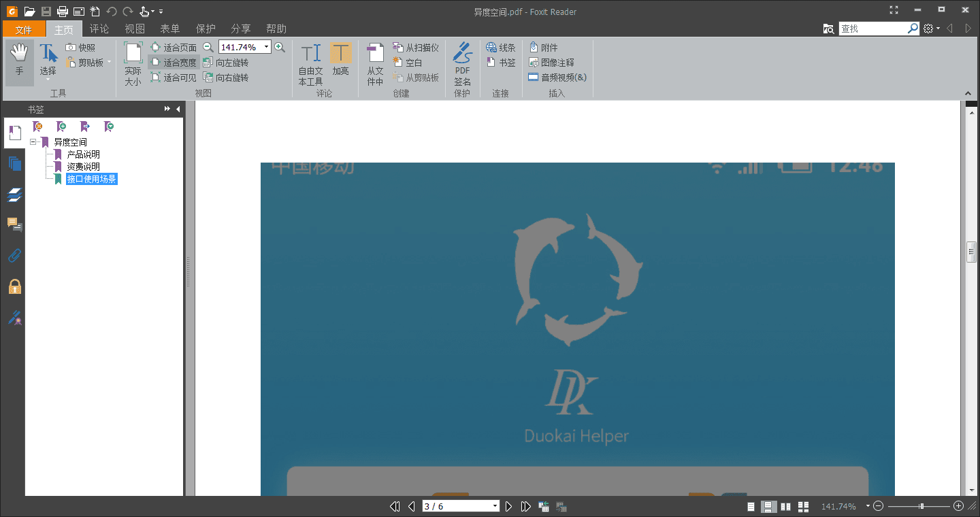The height and width of the screenshot is (517, 980).
Task: Rotate page left (向左旋转)
Action: [x=226, y=63]
